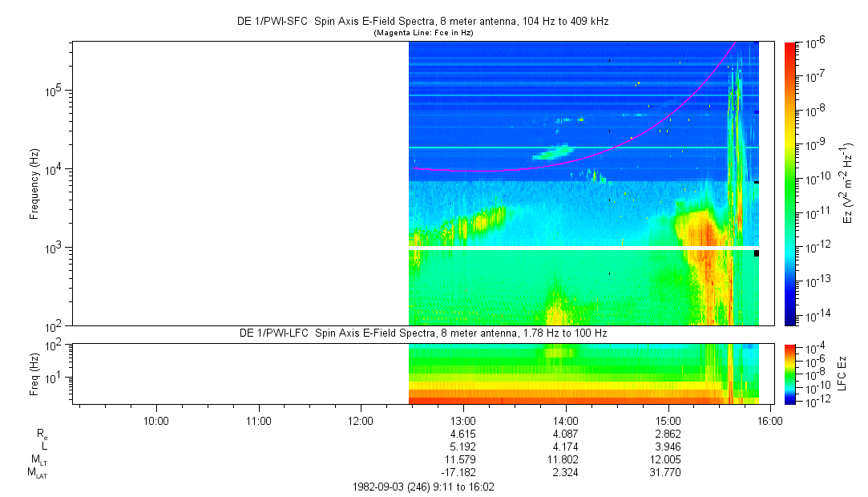Click the DE 1/PWI-SFC plot title

click(423, 22)
